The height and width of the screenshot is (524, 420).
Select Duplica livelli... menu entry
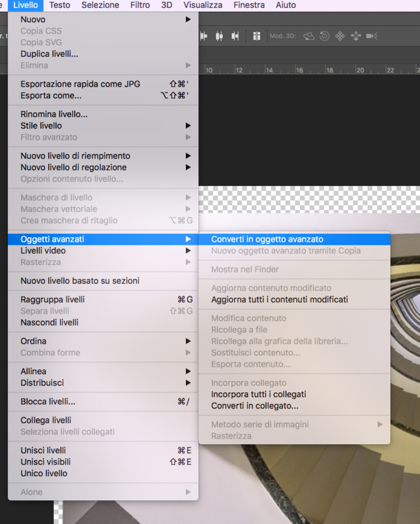(x=49, y=54)
